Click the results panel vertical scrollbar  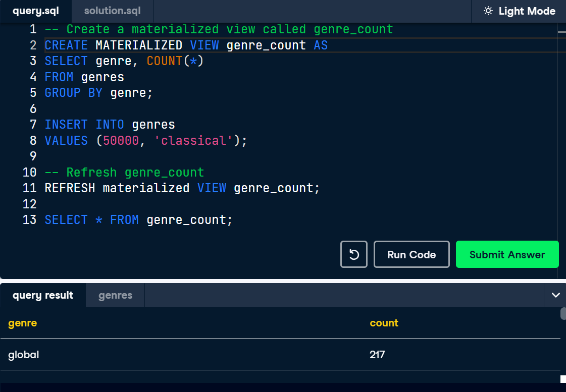click(x=563, y=313)
